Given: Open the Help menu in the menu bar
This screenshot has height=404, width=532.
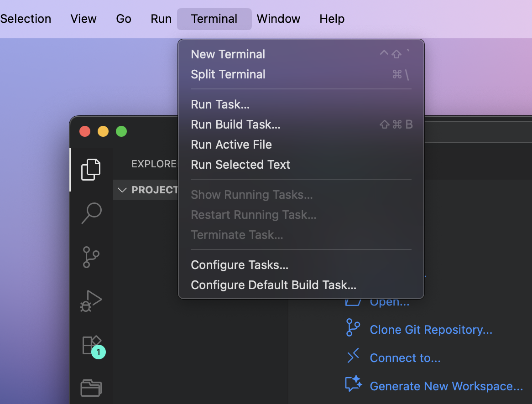Looking at the screenshot, I should [x=332, y=19].
